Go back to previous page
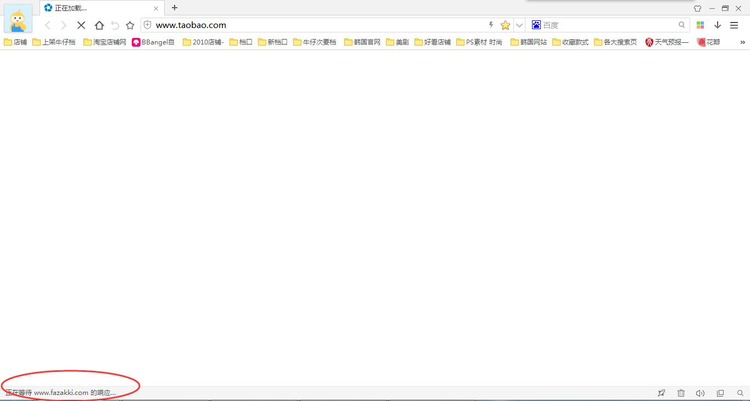 point(47,25)
